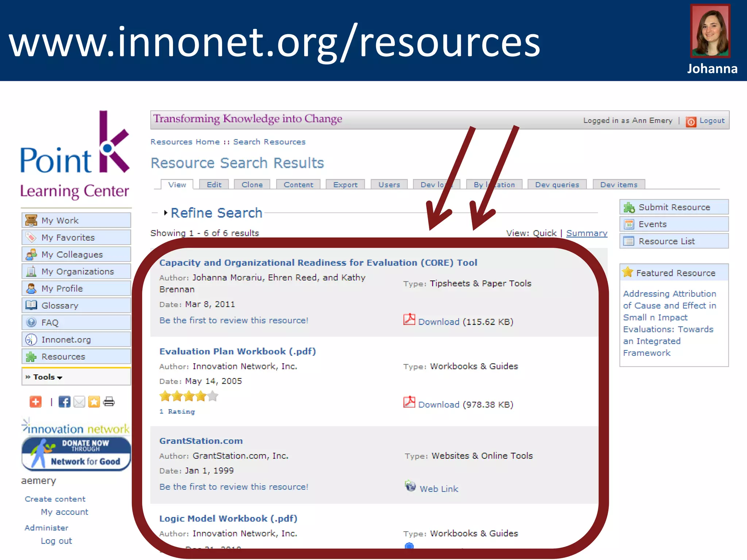Image resolution: width=747 pixels, height=560 pixels.
Task: Click the Submit Resource puzzle icon
Action: pos(629,207)
